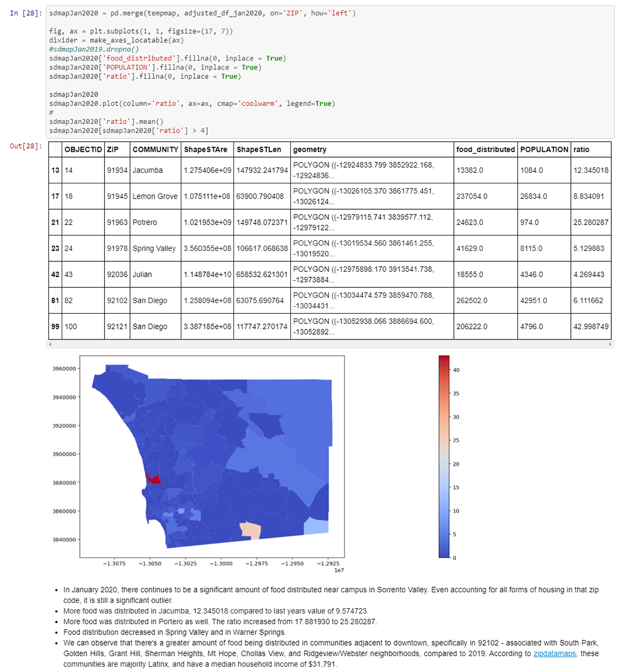Click inside the In [28] code cell editor
This screenshot has height=672, width=644.
tap(330, 72)
